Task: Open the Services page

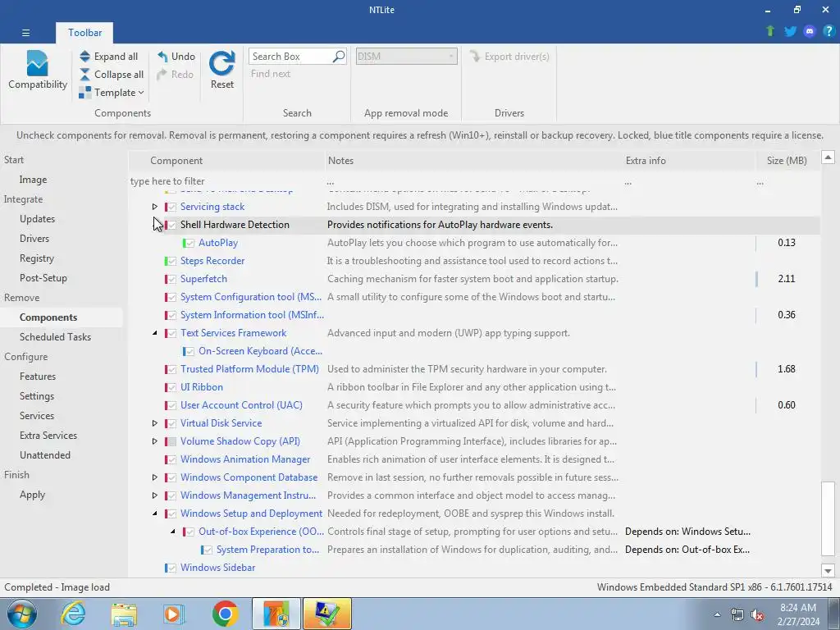Action: 37,416
